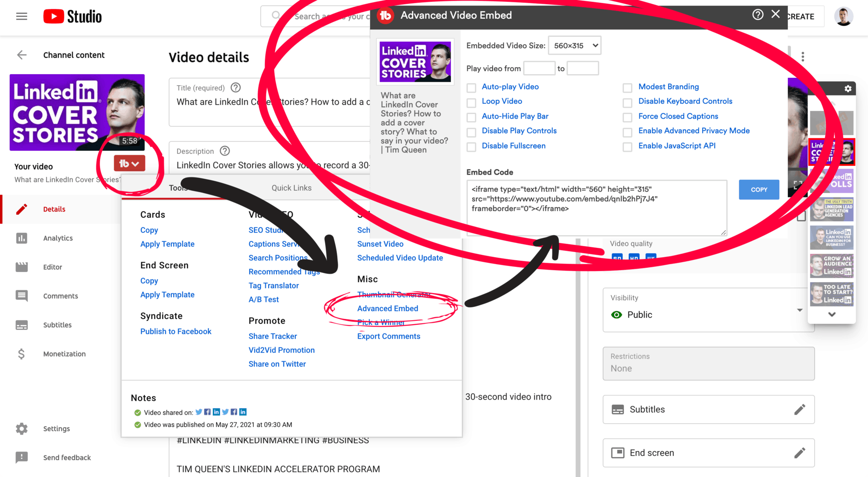Select Details in the sidebar

coord(54,209)
